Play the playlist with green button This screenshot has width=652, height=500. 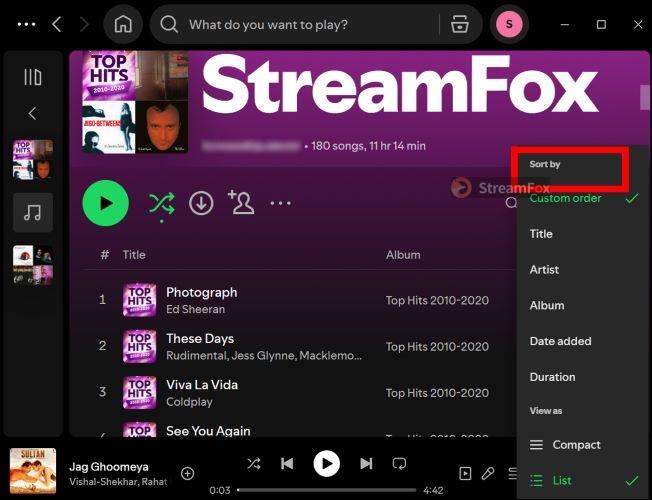coord(106,203)
